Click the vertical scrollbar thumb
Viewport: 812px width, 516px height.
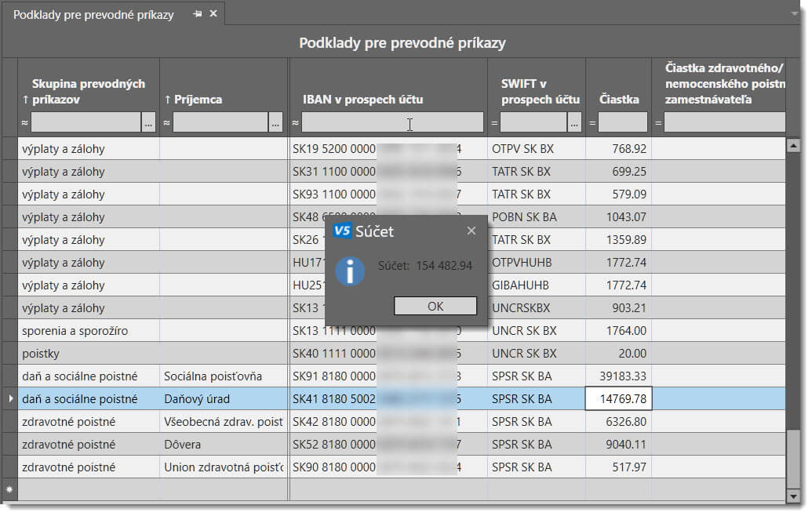[x=793, y=458]
